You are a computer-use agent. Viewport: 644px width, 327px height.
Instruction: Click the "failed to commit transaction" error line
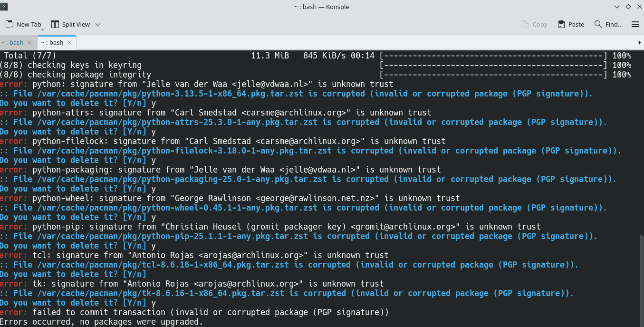(x=194, y=312)
